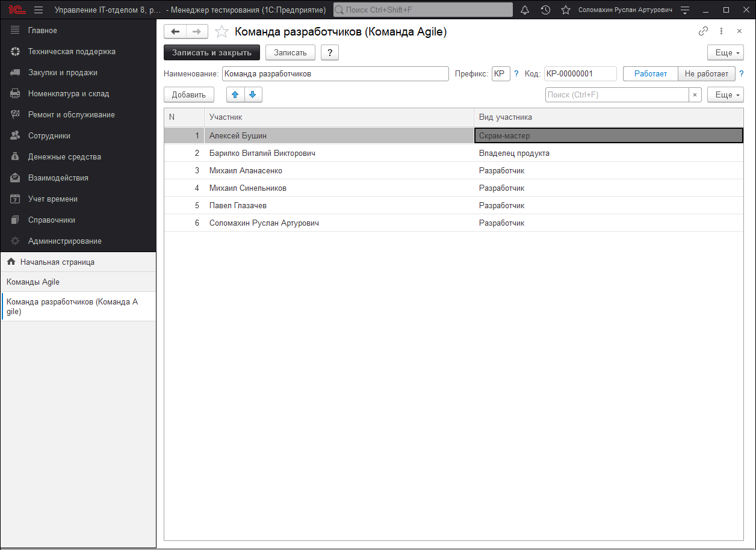Open the history clock icon

coord(545,10)
